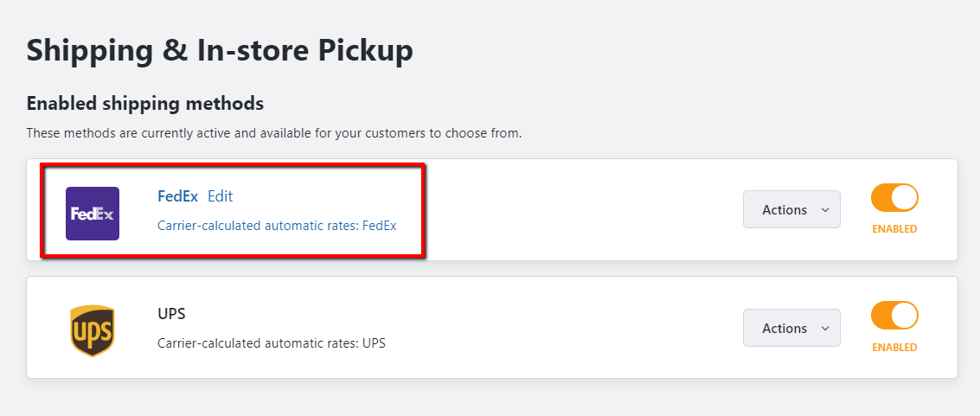Image resolution: width=980 pixels, height=416 pixels.
Task: Click the ENABLED label under FedEx toggle
Action: [894, 229]
